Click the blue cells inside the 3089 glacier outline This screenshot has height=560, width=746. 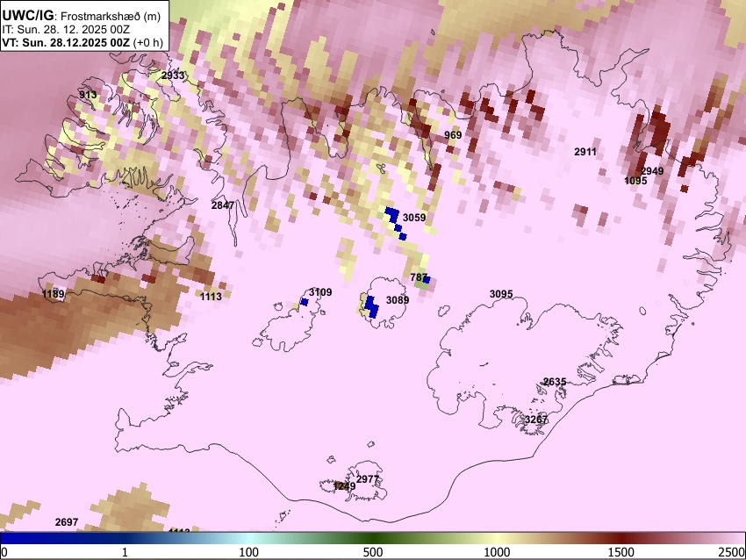click(371, 306)
